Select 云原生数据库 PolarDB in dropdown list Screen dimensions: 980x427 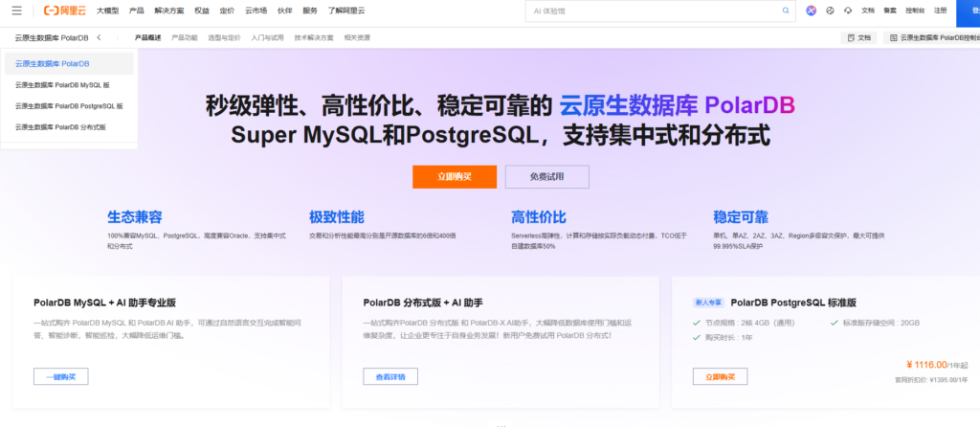pyautogui.click(x=69, y=64)
